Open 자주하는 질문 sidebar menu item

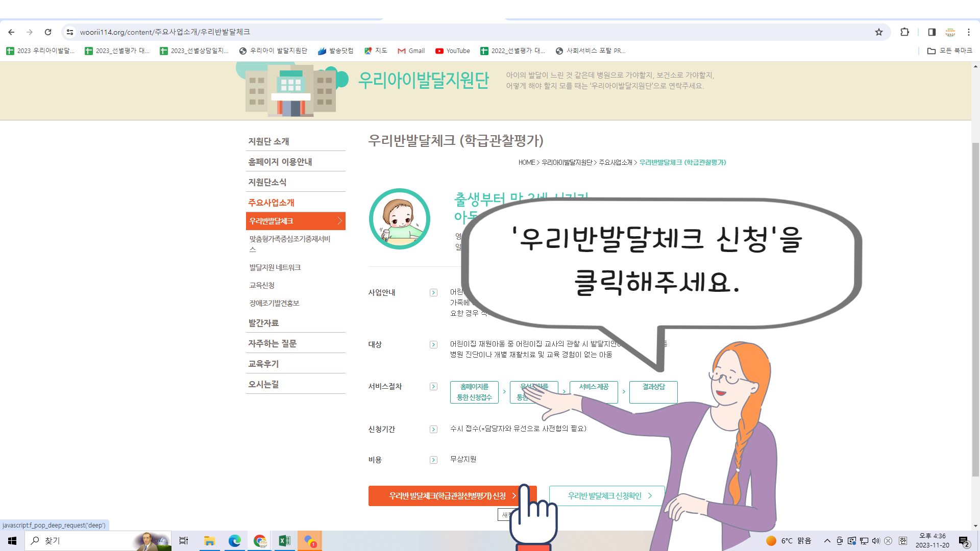coord(272,343)
